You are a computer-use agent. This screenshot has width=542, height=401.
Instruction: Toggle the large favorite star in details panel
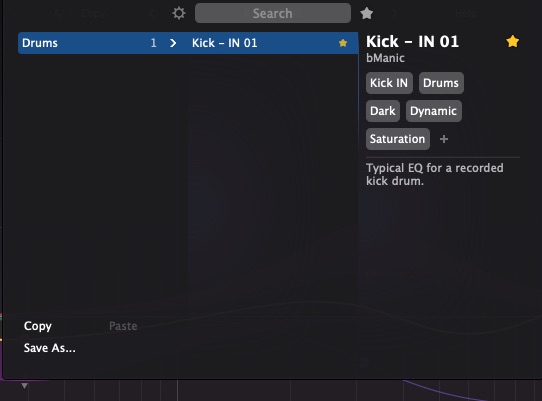[x=512, y=41]
